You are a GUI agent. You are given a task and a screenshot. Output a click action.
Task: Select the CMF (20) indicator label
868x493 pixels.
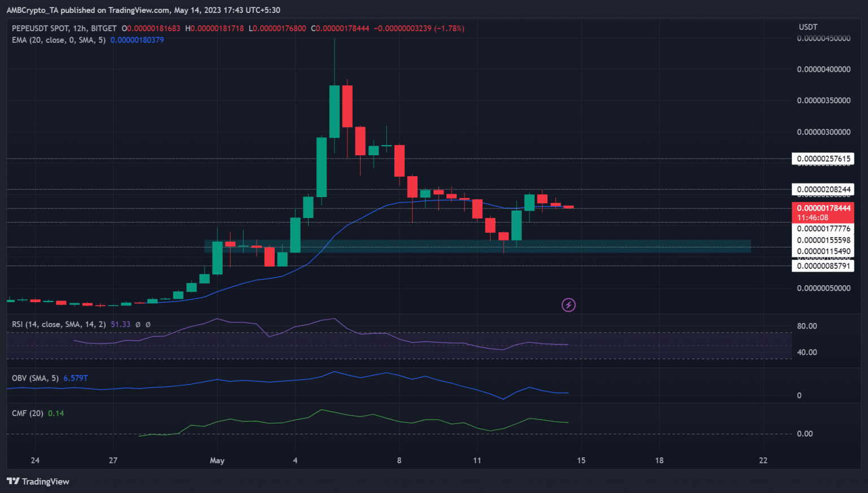pos(28,413)
